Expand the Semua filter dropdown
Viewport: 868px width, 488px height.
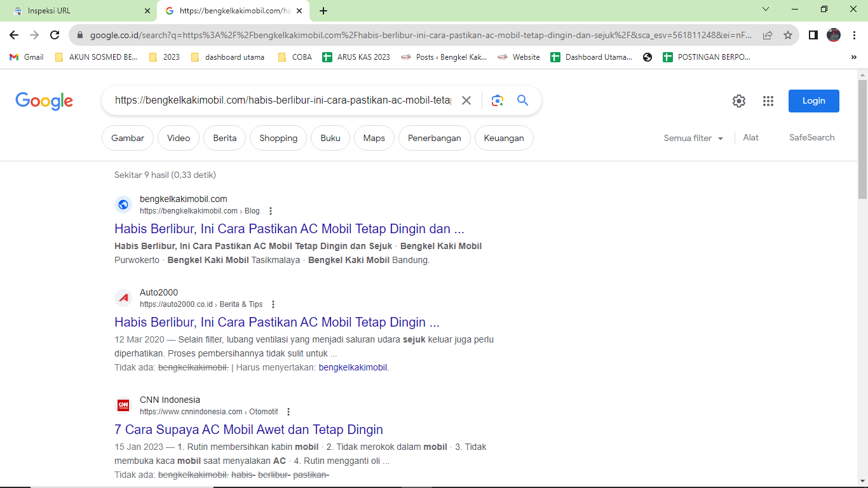pos(694,138)
